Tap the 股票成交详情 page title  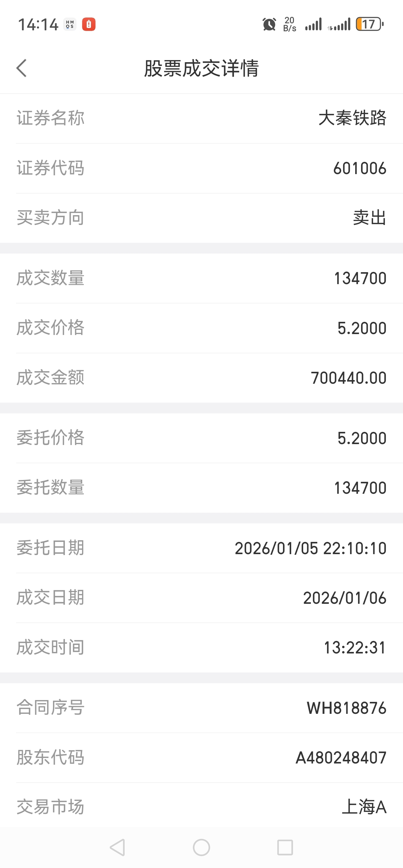[x=201, y=68]
